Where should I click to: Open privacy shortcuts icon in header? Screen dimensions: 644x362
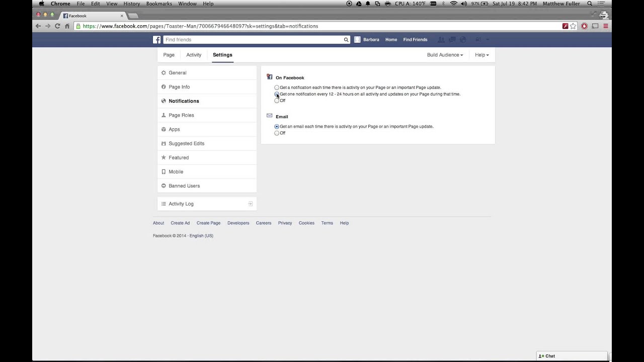point(478,40)
